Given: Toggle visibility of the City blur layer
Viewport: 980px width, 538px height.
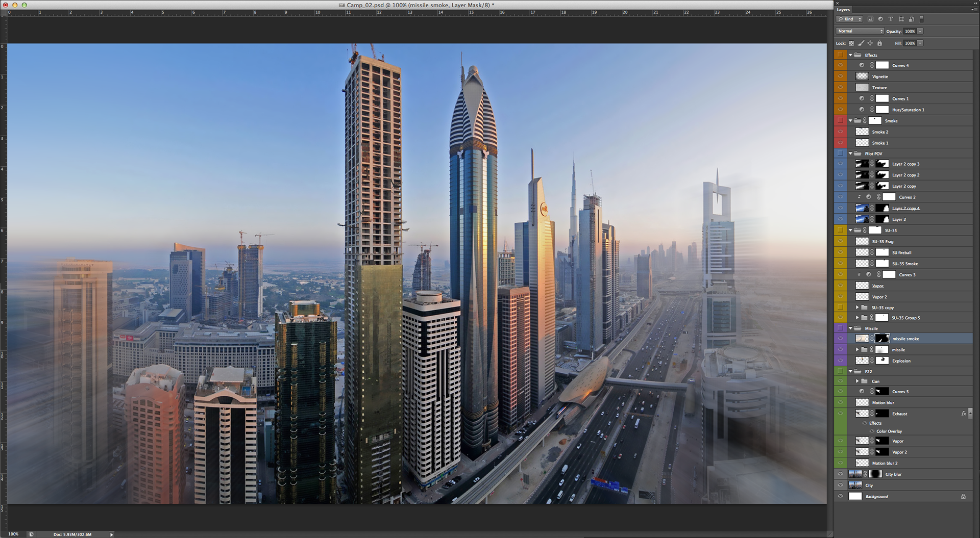Looking at the screenshot, I should pyautogui.click(x=840, y=474).
